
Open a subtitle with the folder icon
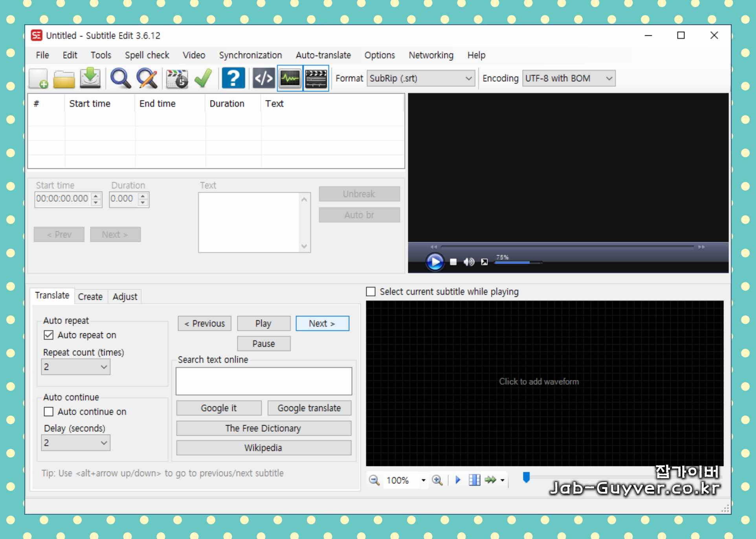coord(64,79)
